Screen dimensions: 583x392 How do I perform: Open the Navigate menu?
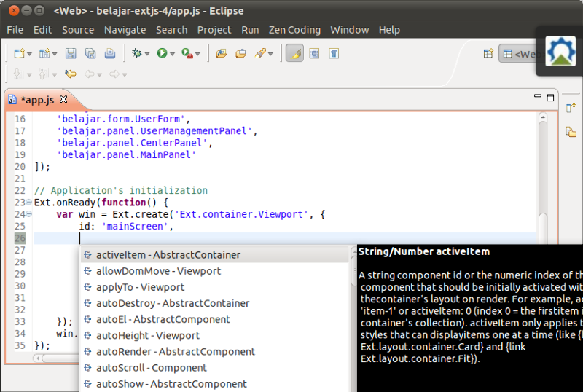(125, 30)
